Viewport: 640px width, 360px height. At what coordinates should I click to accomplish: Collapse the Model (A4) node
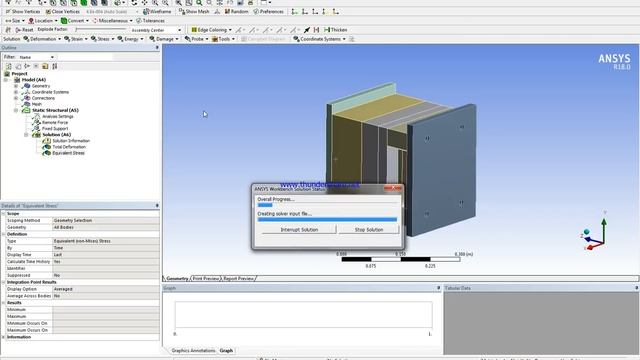(6, 80)
